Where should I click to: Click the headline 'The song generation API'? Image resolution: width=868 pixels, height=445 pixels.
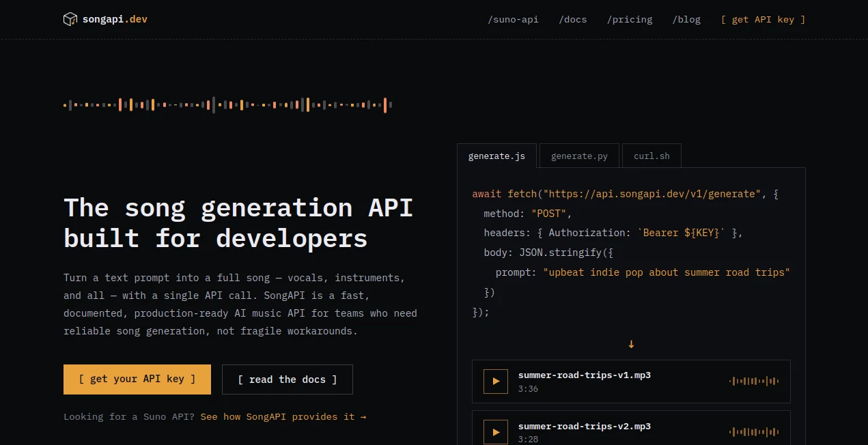238,207
